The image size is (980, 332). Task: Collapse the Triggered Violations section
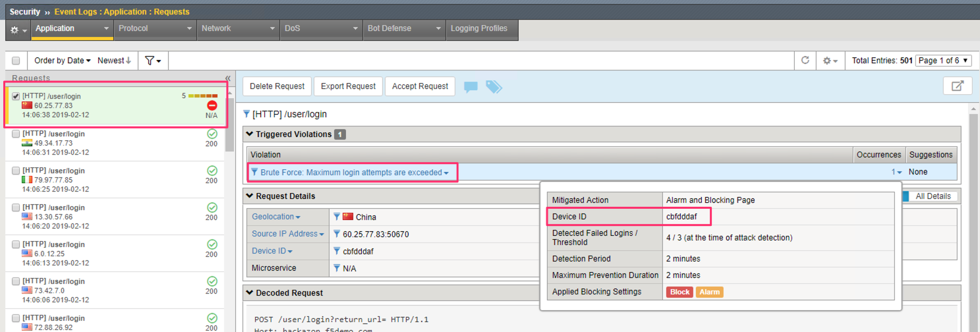click(x=250, y=134)
